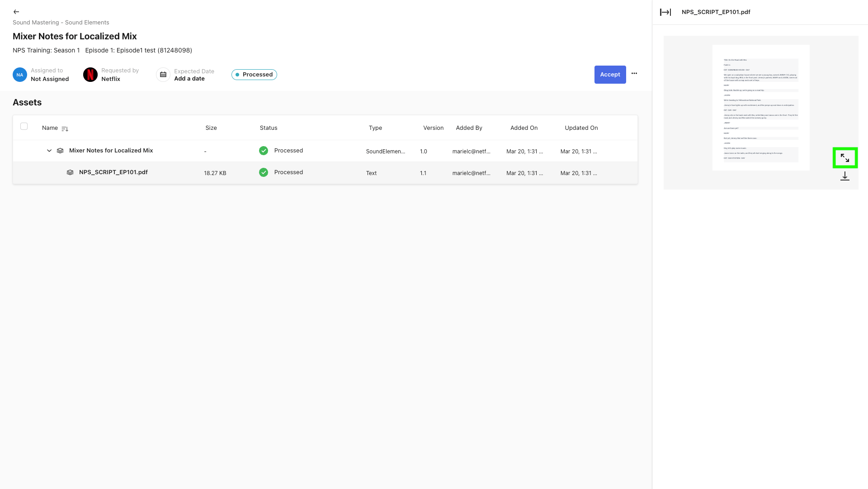This screenshot has height=489, width=868.
Task: Select the Assets section heading
Action: click(x=27, y=102)
